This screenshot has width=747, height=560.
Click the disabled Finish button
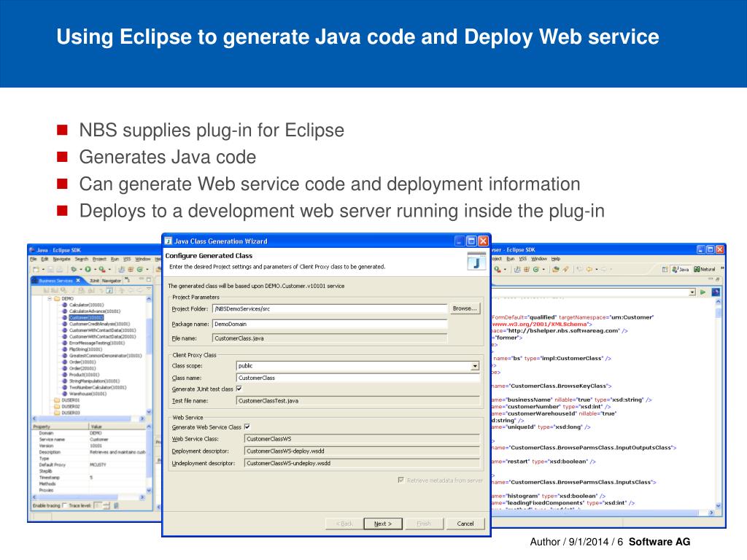click(x=424, y=524)
